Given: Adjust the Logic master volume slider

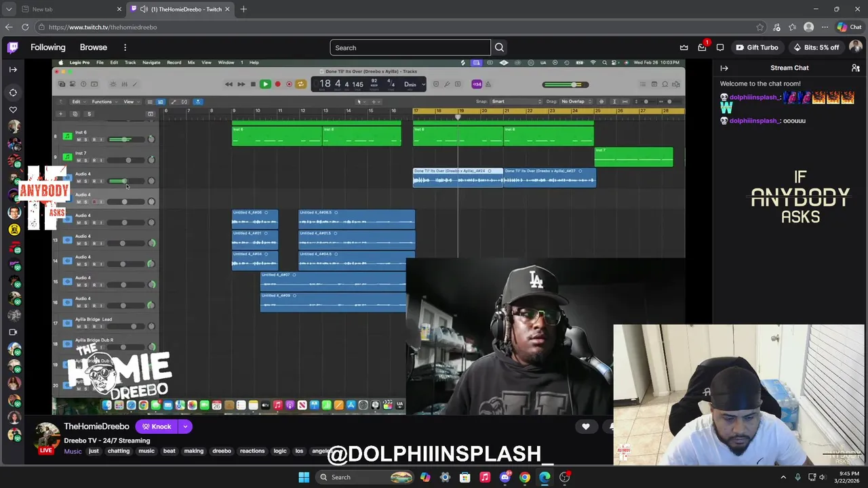Looking at the screenshot, I should point(566,85).
